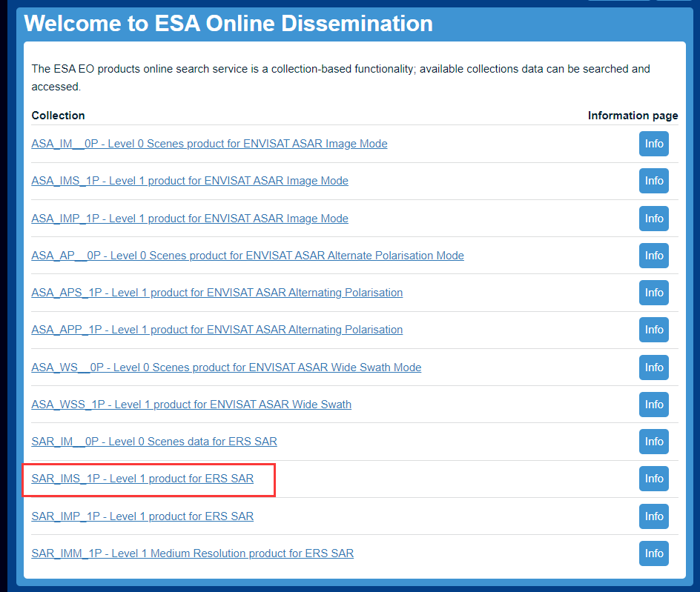Click the intro paragraph about ESA EO products
This screenshot has height=592, width=700.
point(340,78)
